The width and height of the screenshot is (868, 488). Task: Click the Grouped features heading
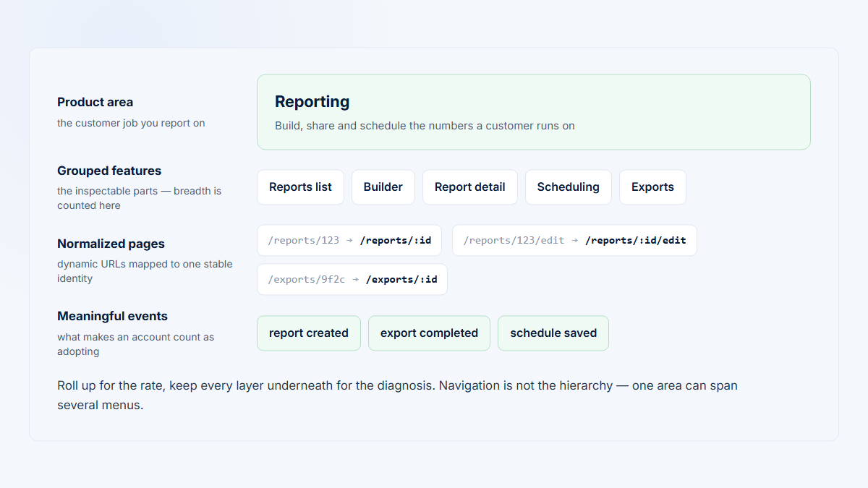[x=109, y=171]
